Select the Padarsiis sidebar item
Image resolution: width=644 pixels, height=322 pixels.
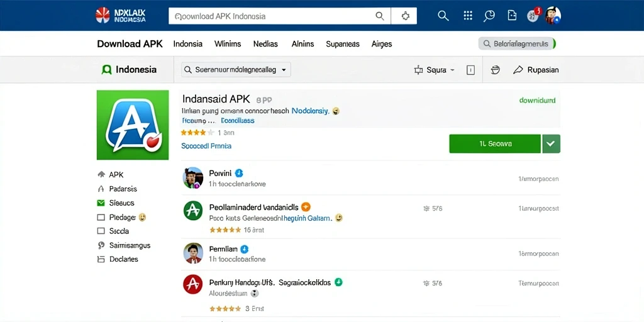point(123,189)
